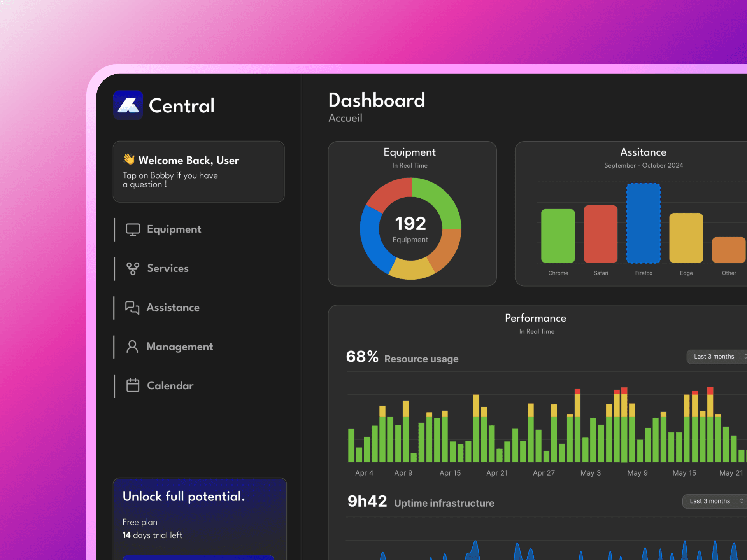747x560 pixels.
Task: Open the Assistance menu item
Action: (174, 307)
